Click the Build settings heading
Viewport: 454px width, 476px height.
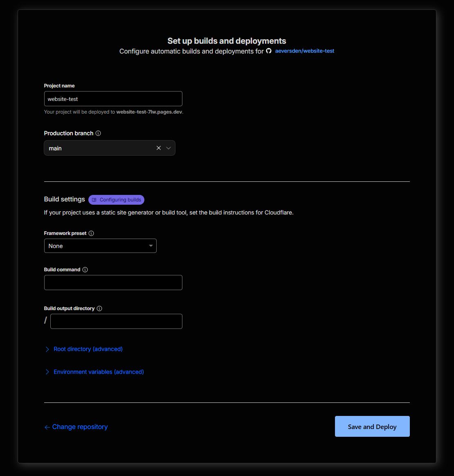click(65, 199)
